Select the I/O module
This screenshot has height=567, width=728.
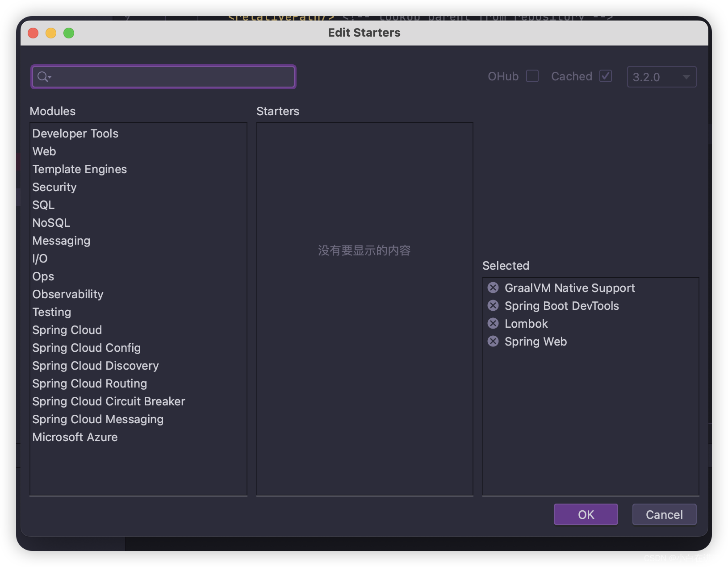pos(138,258)
